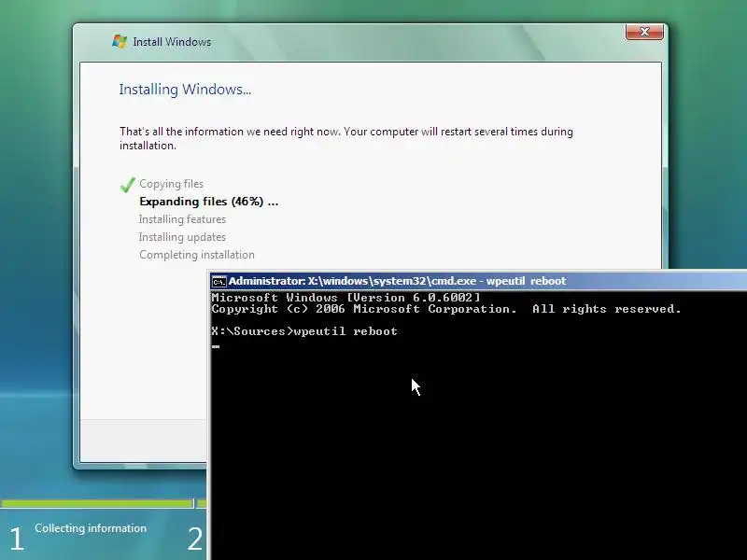
Task: Click the 'Completing installation' step
Action: point(197,255)
